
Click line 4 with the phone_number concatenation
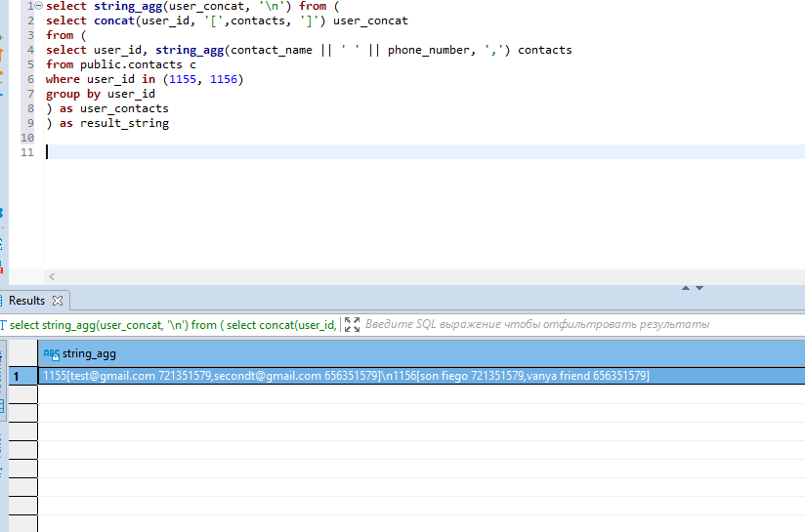tap(309, 51)
